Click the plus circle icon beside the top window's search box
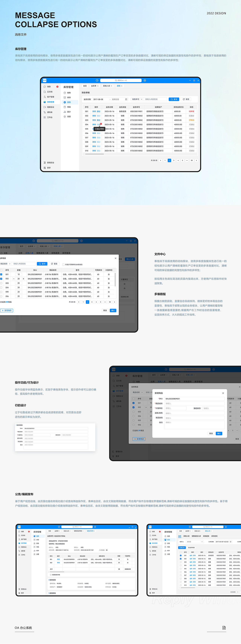This screenshot has height=644, width=241. (x=145, y=81)
